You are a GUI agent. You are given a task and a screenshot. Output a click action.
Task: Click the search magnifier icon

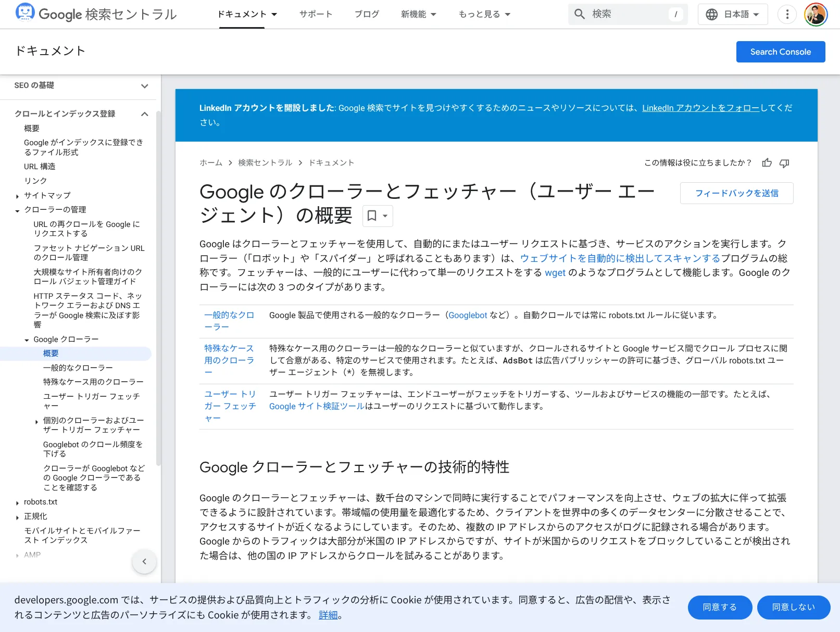coord(580,14)
